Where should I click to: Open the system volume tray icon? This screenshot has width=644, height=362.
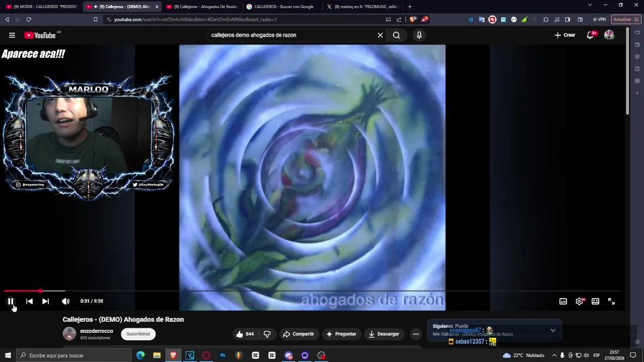click(x=586, y=355)
